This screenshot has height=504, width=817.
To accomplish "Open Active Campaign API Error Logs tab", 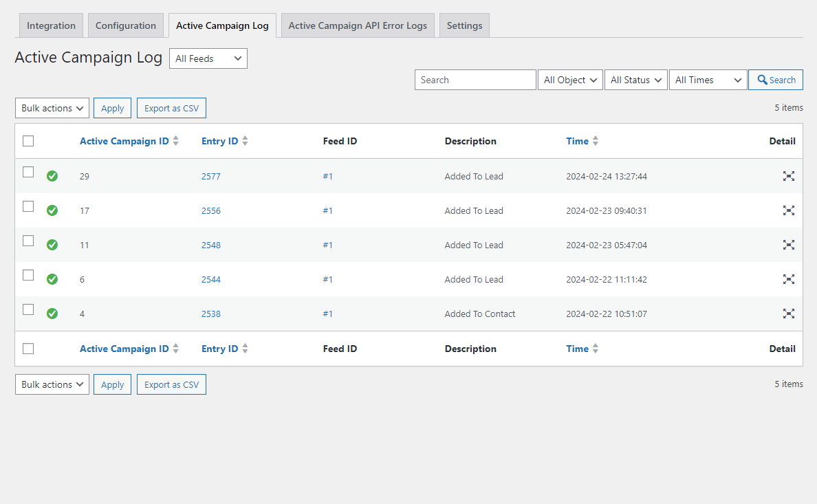I will 358,25.
